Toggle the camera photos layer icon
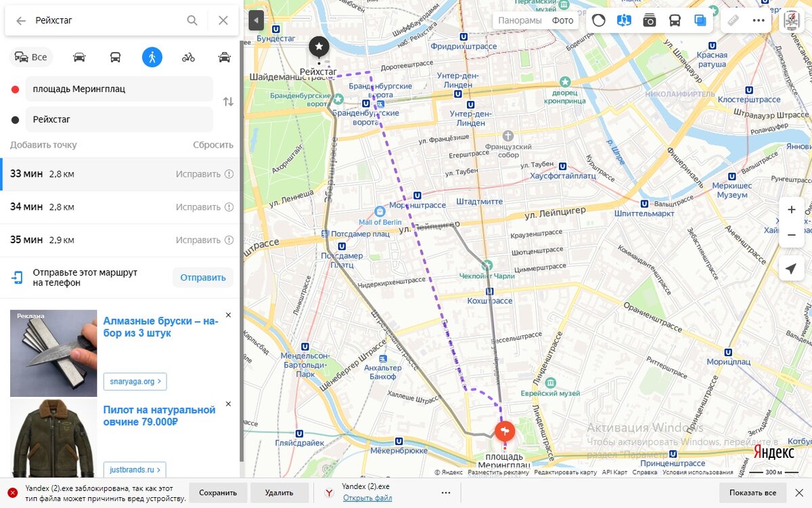Viewport: 812px width, 508px height. tap(650, 20)
